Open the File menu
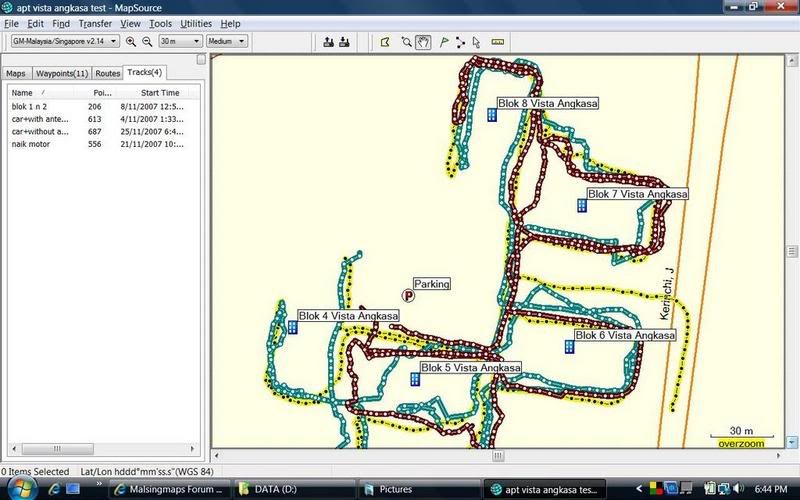 click(11, 23)
